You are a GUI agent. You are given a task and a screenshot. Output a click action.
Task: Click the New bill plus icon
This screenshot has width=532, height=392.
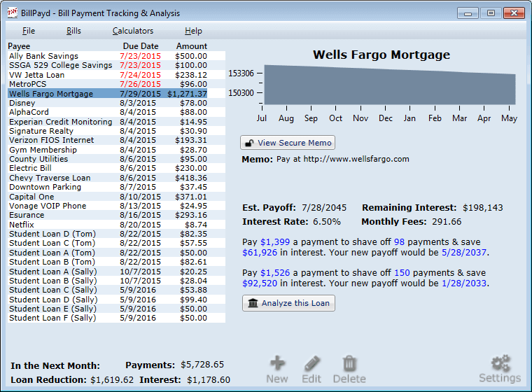point(277,363)
